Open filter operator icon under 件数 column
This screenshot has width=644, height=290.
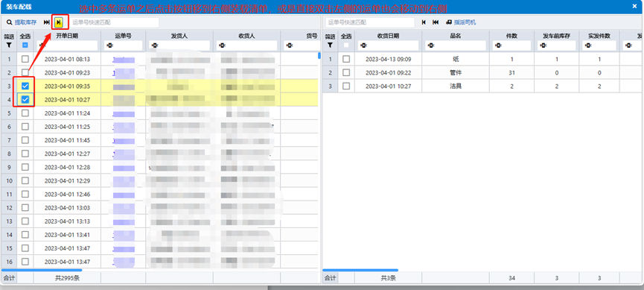(x=497, y=45)
